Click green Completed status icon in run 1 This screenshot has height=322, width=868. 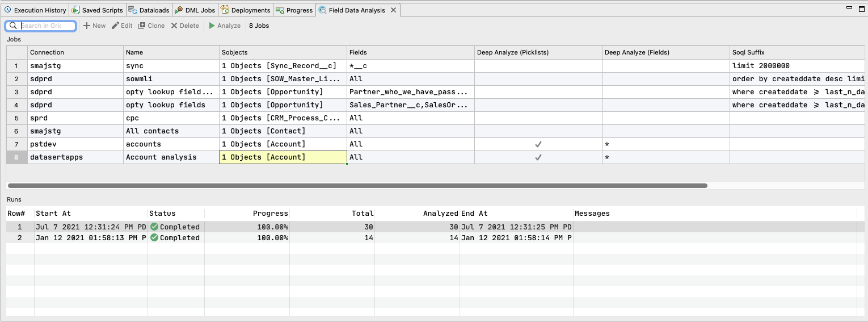154,227
